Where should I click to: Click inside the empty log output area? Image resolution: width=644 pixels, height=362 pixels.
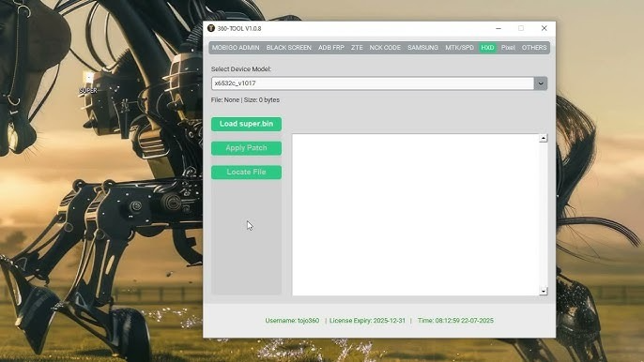click(415, 214)
